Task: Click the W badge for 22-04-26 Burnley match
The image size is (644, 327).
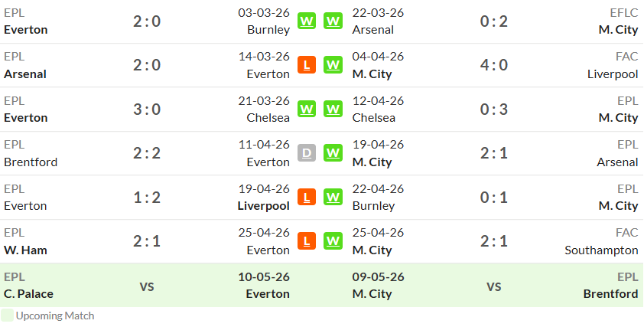Action: [333, 197]
